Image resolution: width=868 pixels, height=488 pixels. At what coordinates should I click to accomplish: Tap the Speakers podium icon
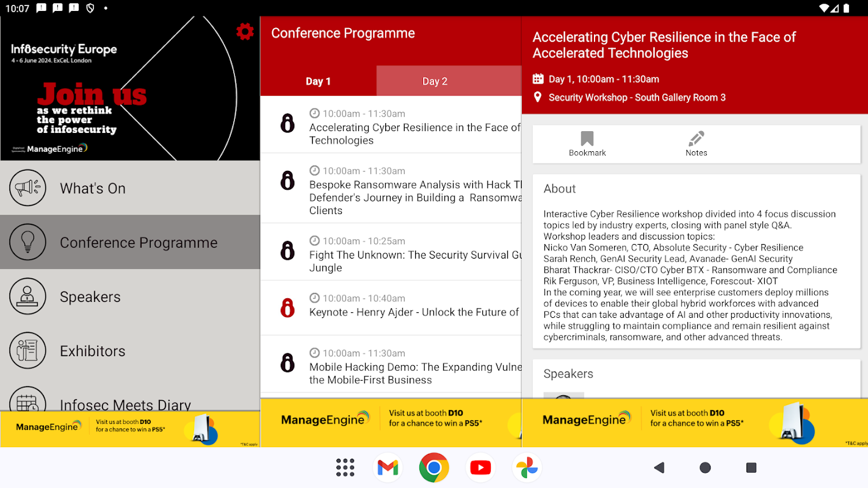tap(27, 296)
